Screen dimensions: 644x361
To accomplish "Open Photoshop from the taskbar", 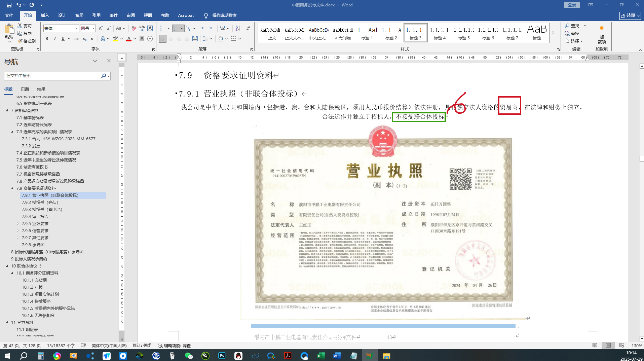I will click(222, 356).
